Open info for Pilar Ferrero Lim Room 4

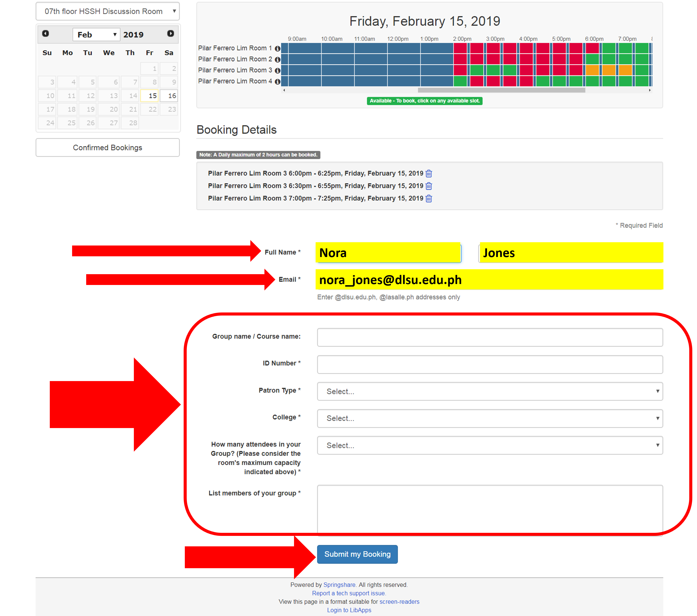tap(278, 82)
